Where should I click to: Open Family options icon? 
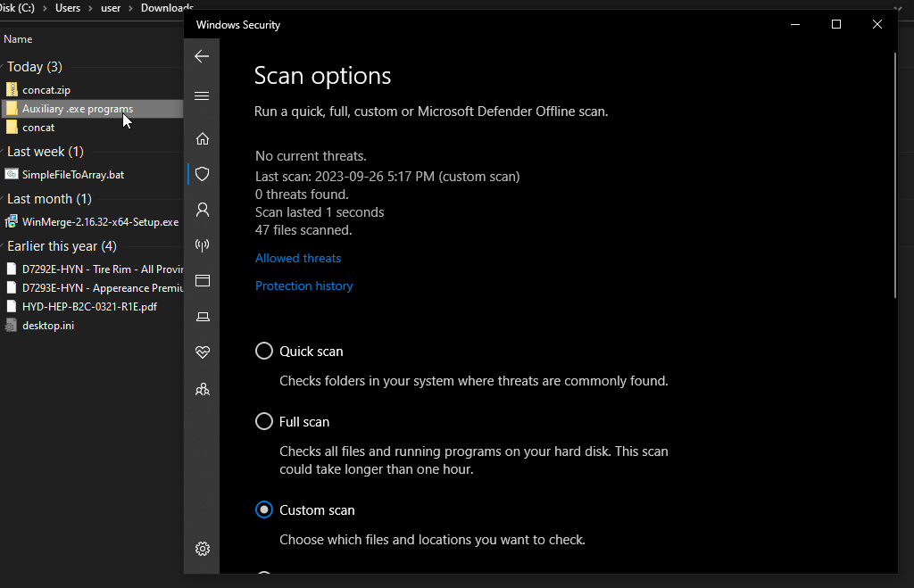(x=203, y=389)
